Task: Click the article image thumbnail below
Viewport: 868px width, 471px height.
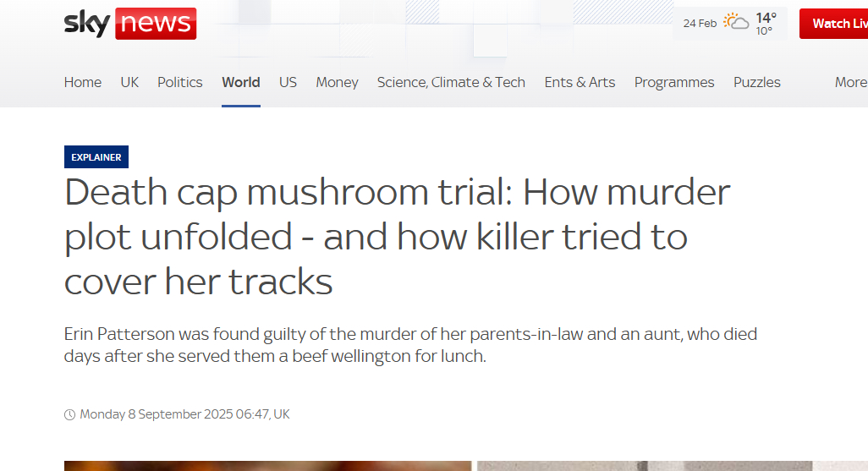Action: (267, 465)
